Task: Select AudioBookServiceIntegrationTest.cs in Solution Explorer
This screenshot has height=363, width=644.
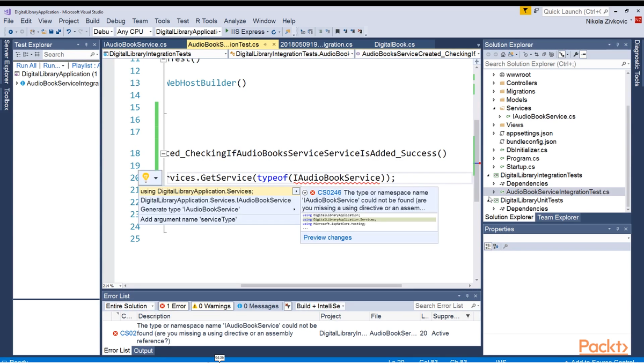Action: pyautogui.click(x=558, y=192)
